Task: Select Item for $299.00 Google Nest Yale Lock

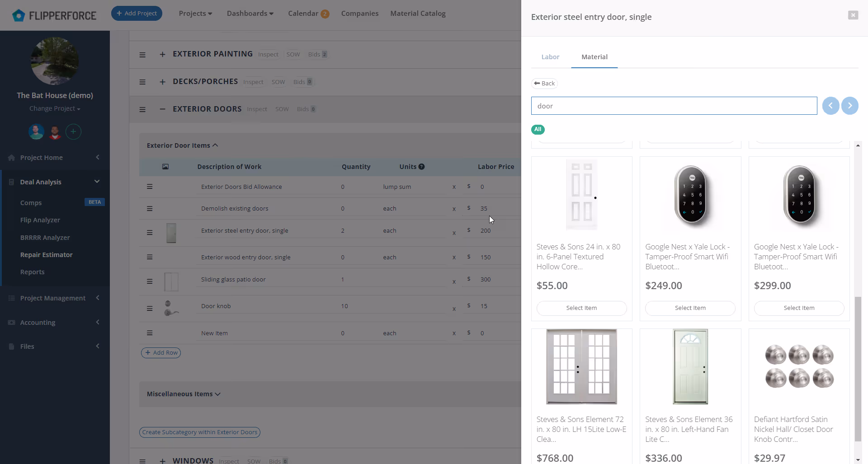Action: pyautogui.click(x=799, y=308)
